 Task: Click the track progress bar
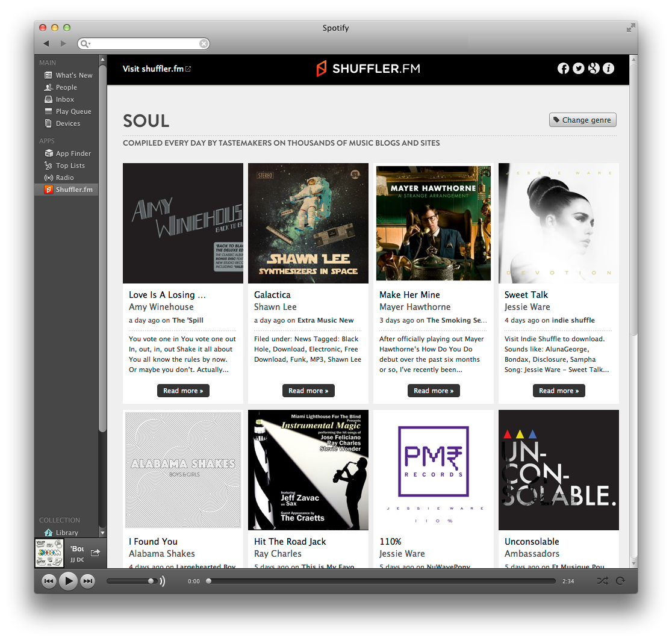pos(381,581)
